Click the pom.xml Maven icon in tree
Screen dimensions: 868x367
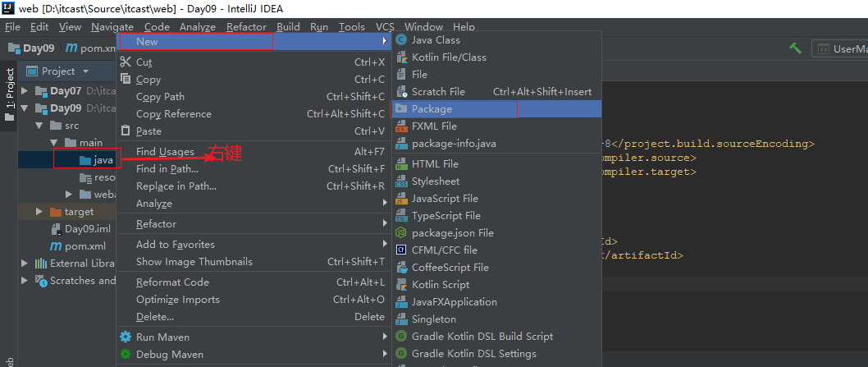pyautogui.click(x=56, y=246)
